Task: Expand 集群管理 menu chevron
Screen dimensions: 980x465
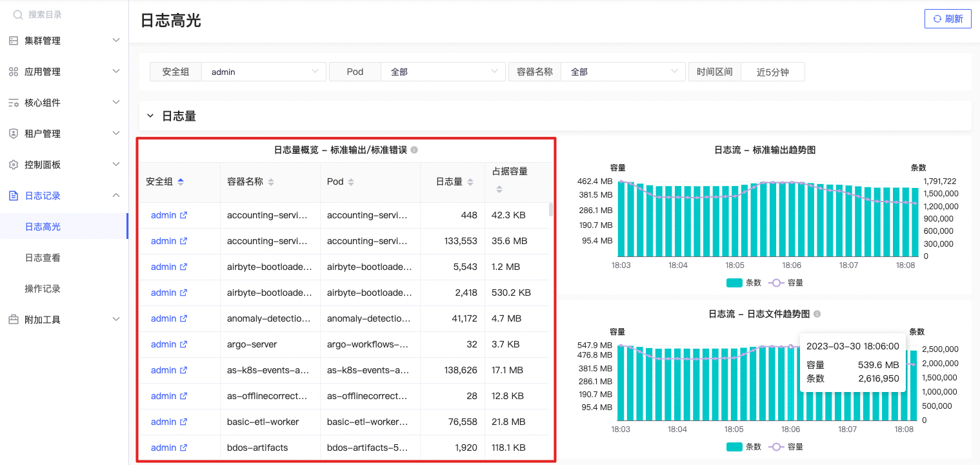Action: (116, 41)
